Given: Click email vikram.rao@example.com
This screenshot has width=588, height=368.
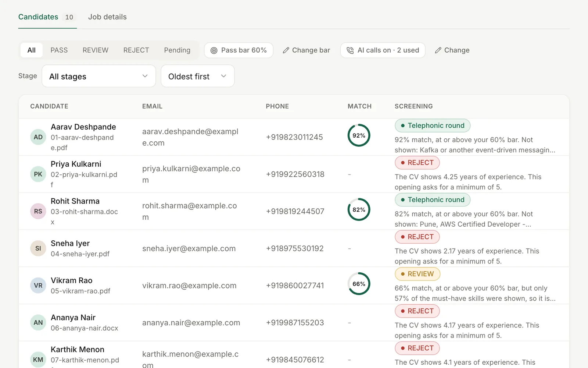Looking at the screenshot, I should pos(189,286).
